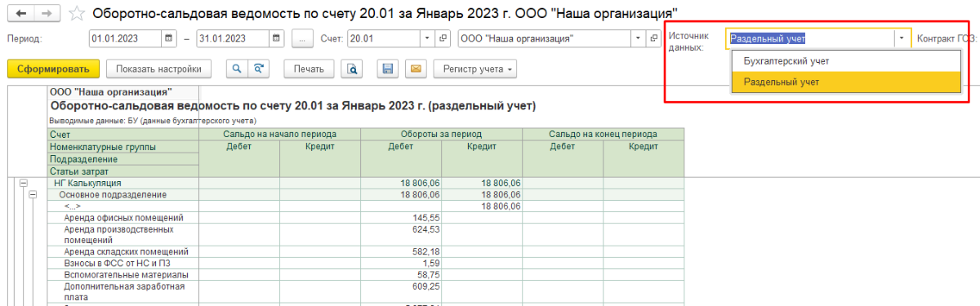Open calendar for end date 31.01.2023
The height and width of the screenshot is (306, 980).
(276, 38)
